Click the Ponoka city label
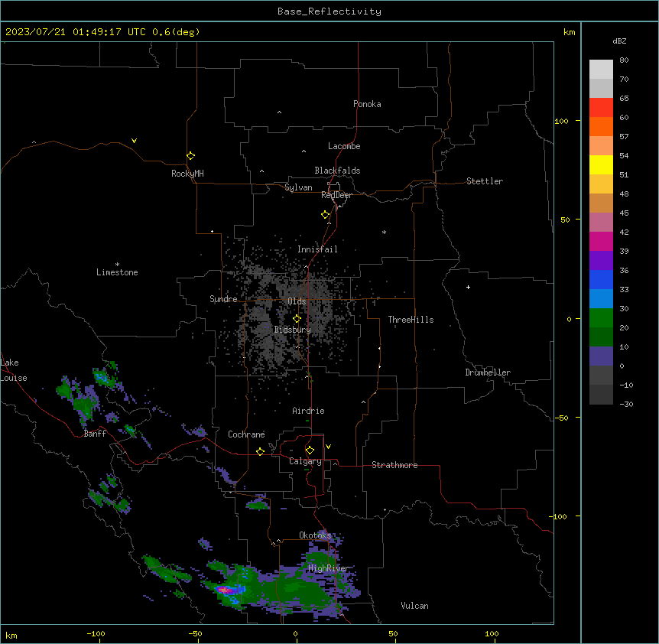This screenshot has width=659, height=644. [367, 104]
